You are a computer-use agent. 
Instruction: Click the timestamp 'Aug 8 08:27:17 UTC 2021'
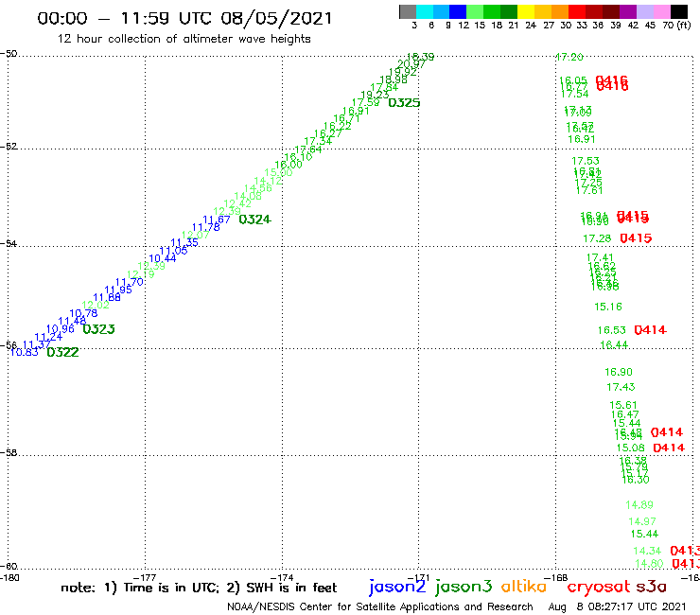[617, 606]
